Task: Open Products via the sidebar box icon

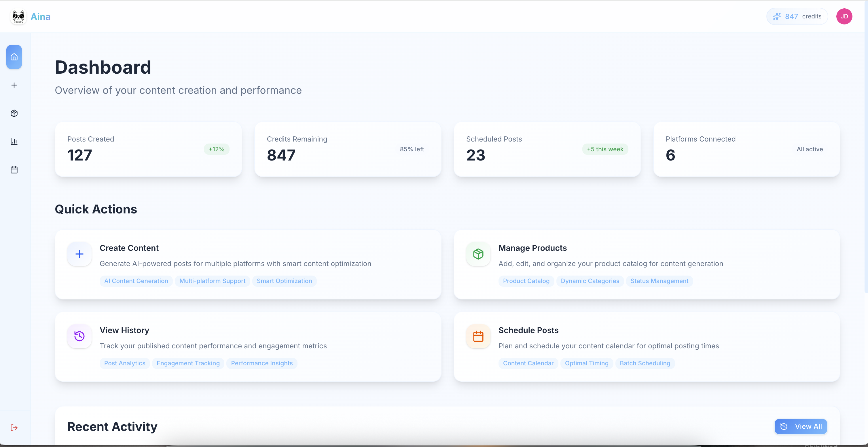Action: 14,113
